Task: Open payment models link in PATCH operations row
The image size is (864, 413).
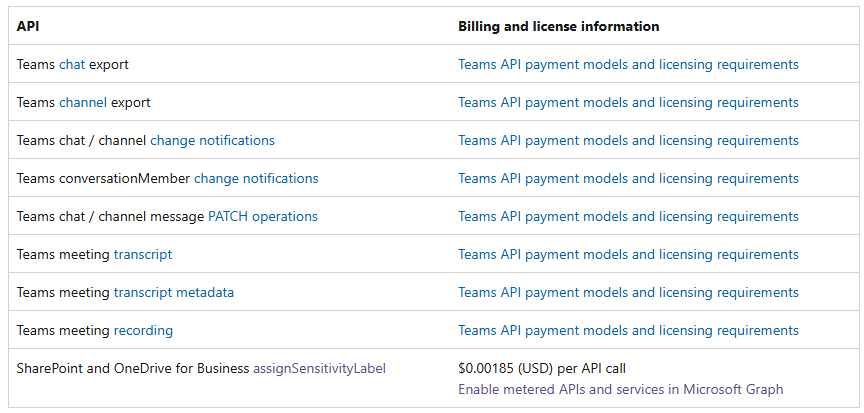Action: (x=628, y=216)
